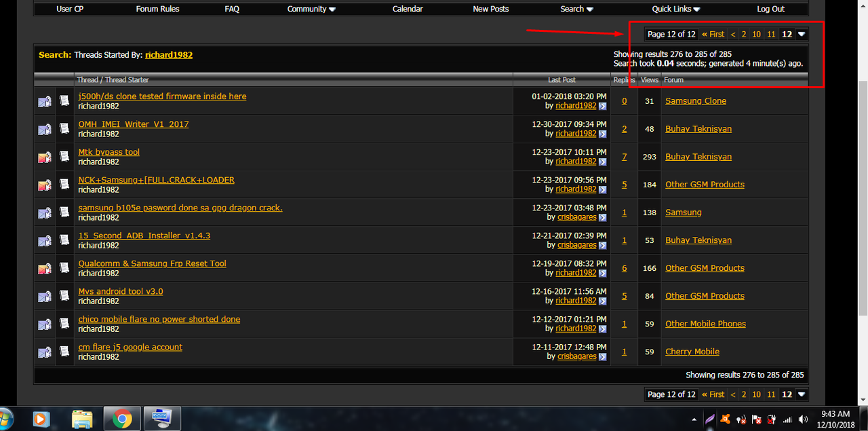Screen dimensions: 868x431
Task: Click post icon beside 'Mvs android tool v3.0' thread
Action: point(64,296)
